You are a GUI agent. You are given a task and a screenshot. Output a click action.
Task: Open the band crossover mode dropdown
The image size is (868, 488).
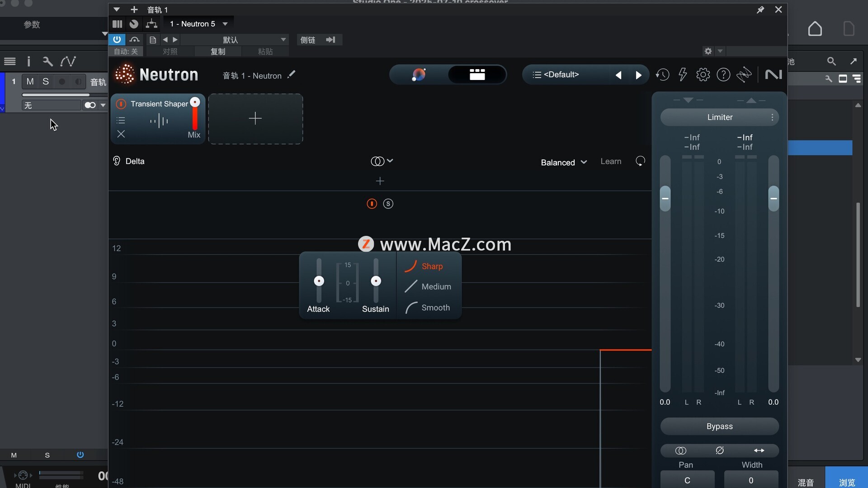tap(382, 161)
